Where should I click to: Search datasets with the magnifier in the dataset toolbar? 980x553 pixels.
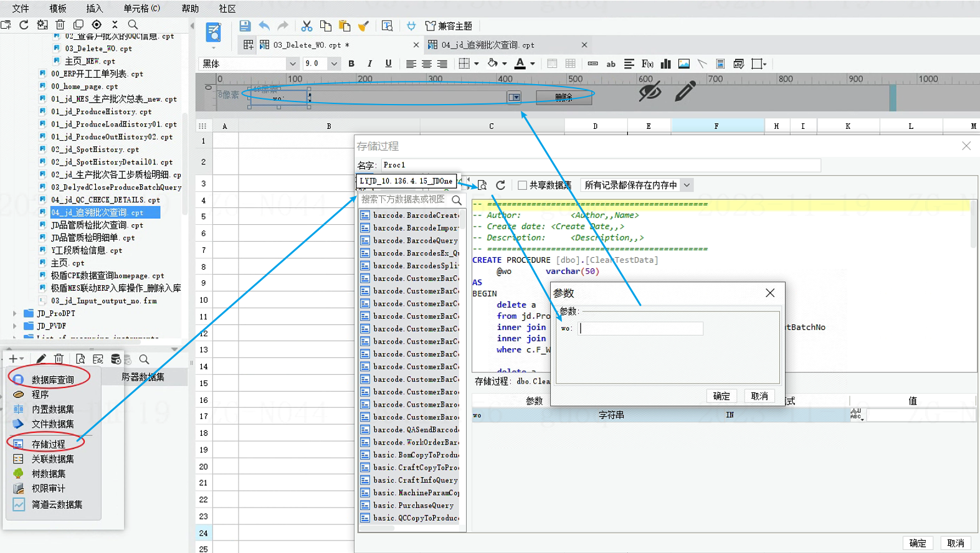pos(144,359)
